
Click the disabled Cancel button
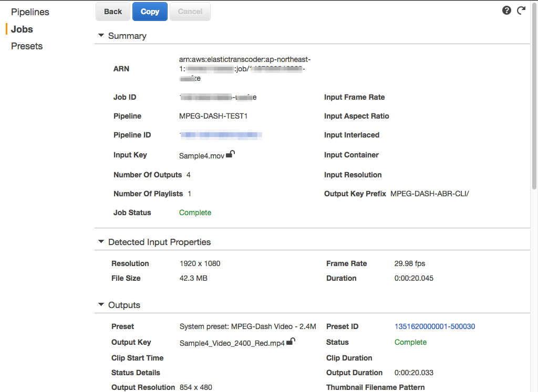[x=190, y=11]
